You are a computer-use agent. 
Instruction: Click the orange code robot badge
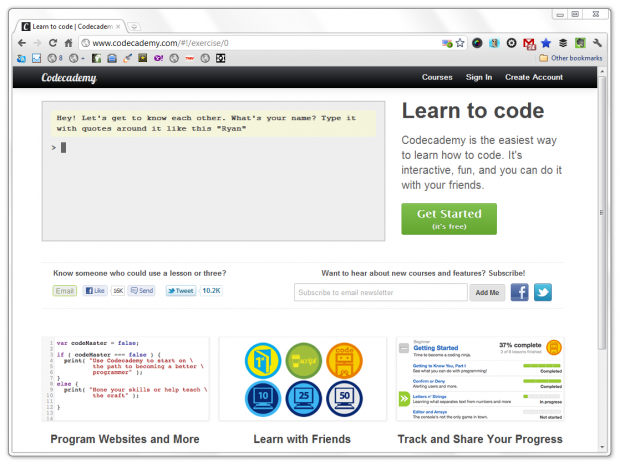click(x=344, y=361)
